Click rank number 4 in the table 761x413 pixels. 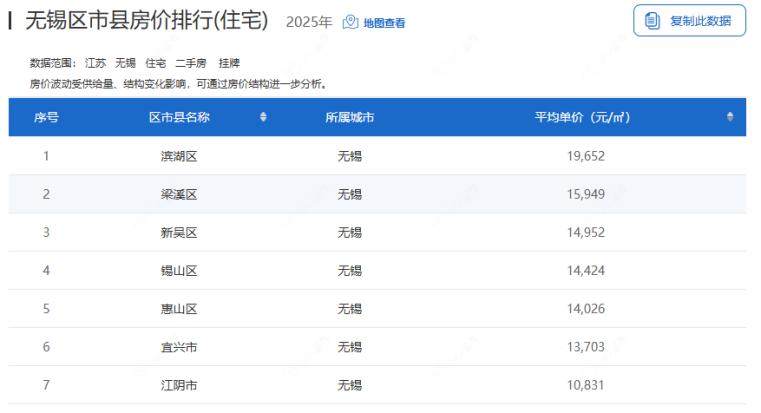[46, 270]
